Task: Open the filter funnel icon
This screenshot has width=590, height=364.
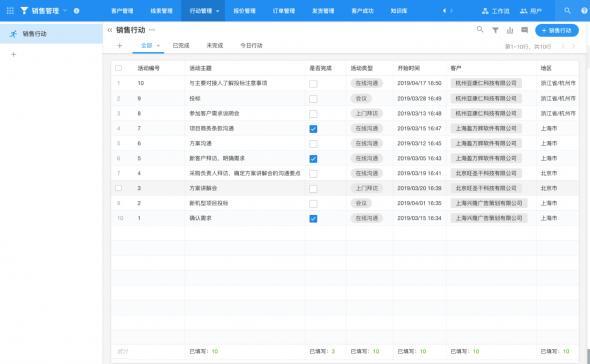Action: 496,30
